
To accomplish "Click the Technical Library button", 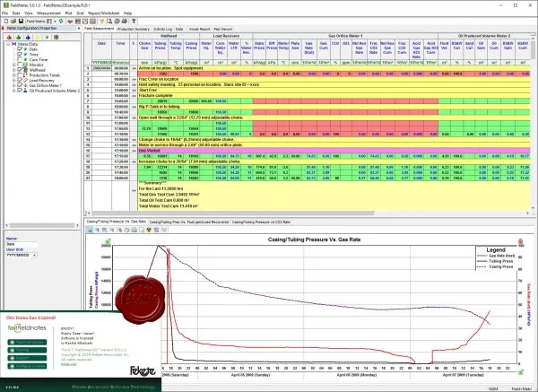I will click(27, 343).
